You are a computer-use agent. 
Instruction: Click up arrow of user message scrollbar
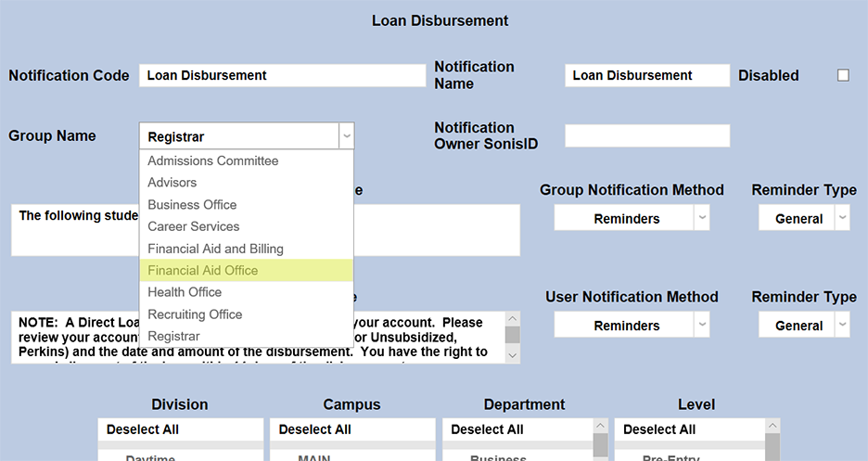(513, 319)
